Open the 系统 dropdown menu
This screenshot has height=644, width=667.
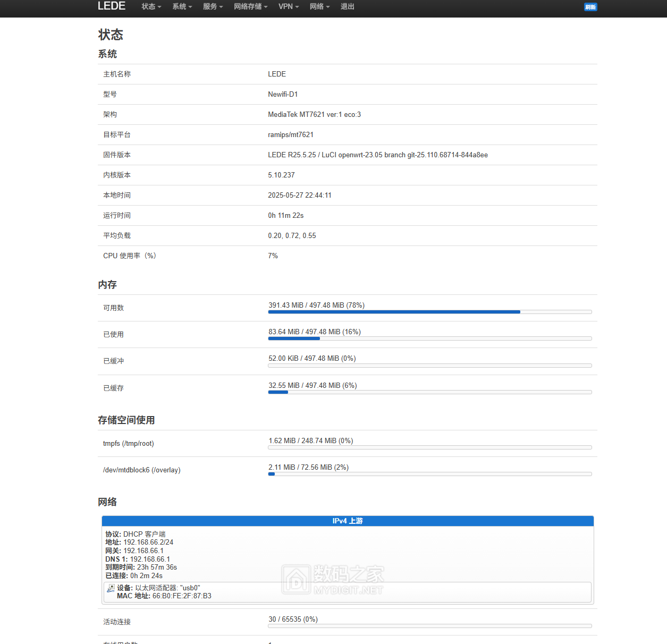coord(182,7)
